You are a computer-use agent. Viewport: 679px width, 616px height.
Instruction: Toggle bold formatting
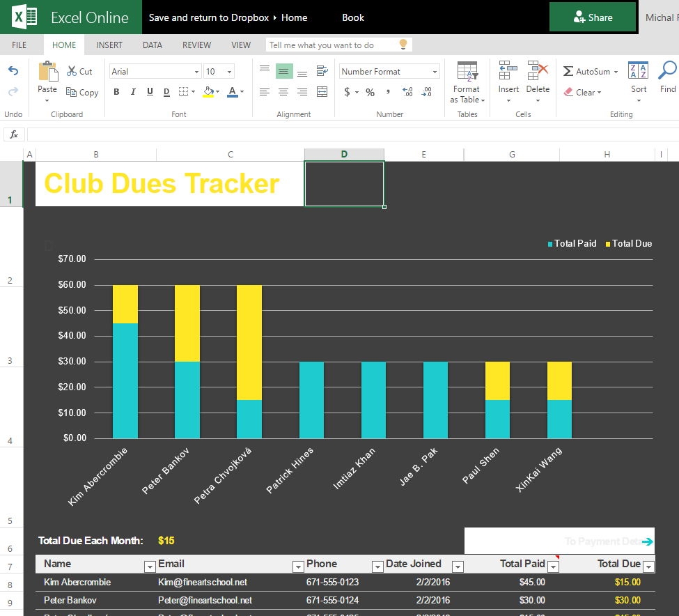116,92
